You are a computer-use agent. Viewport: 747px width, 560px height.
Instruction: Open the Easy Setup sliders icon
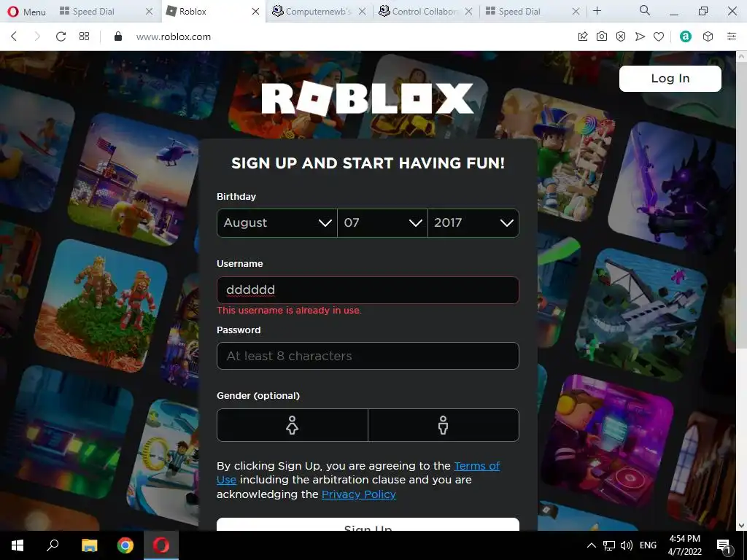(x=732, y=36)
